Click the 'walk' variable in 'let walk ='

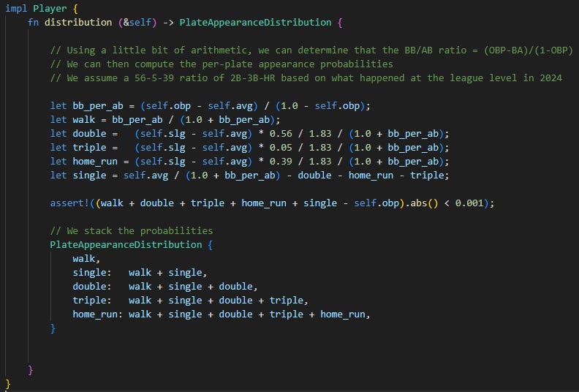coord(84,120)
